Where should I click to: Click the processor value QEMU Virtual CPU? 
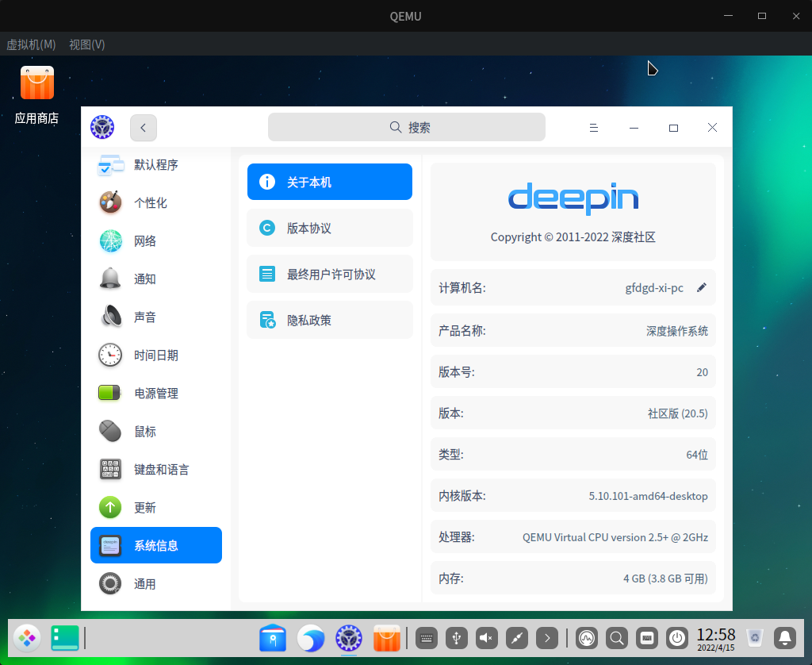[x=615, y=537]
